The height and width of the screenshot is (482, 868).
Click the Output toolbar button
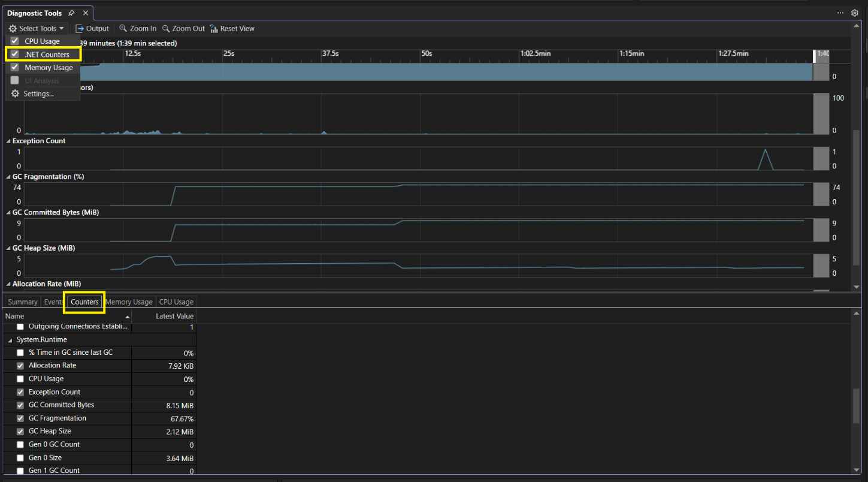coord(92,28)
